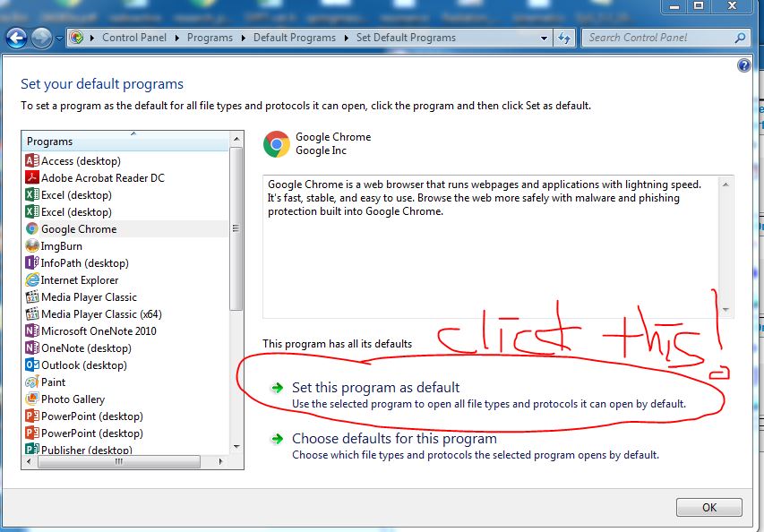
Task: Click the horizontal scroll right arrow
Action: (220, 461)
